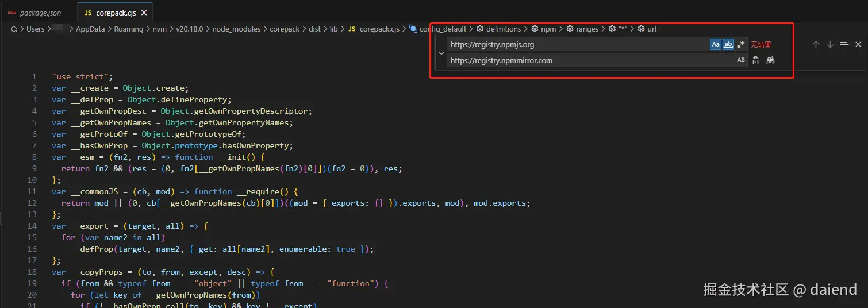Open AppData breadcrumb segment
Viewport: 868px width, 308px height.
pos(90,29)
